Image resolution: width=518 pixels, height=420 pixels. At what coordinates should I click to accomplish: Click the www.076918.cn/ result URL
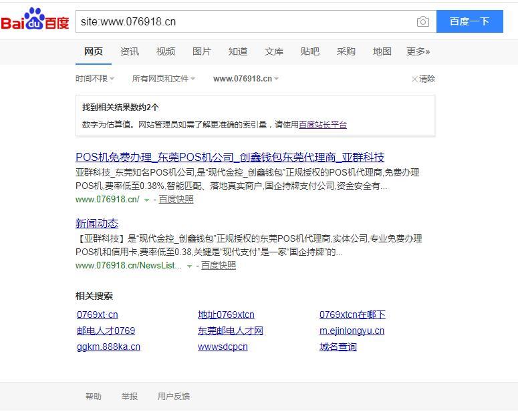click(x=108, y=199)
